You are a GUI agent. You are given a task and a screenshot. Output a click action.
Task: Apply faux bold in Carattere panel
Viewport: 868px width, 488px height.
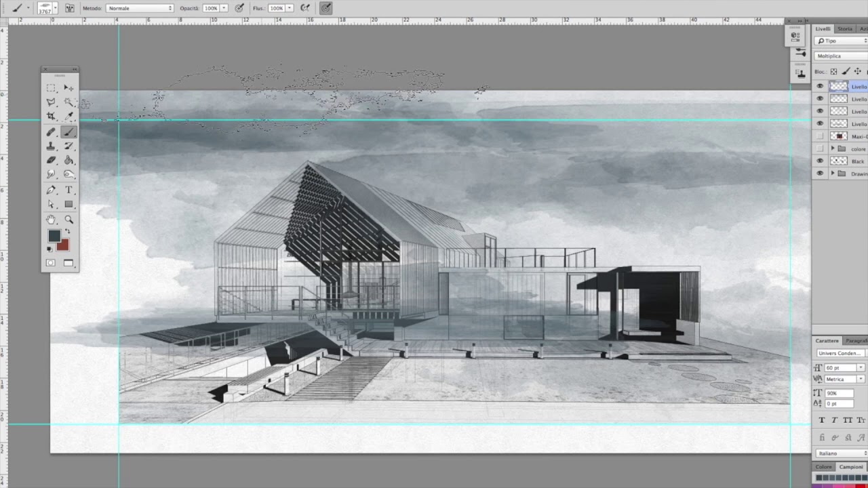pyautogui.click(x=821, y=420)
